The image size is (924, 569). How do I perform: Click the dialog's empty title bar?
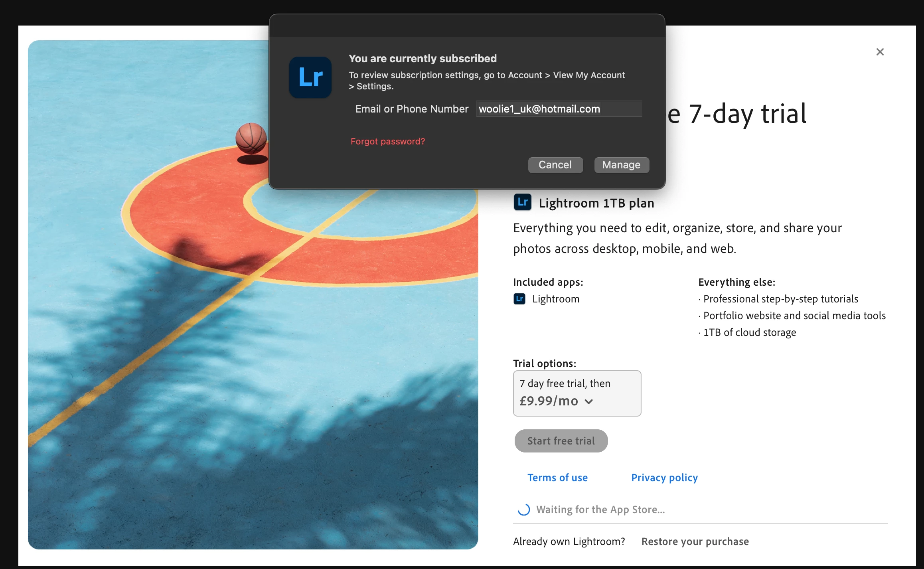coord(467,26)
